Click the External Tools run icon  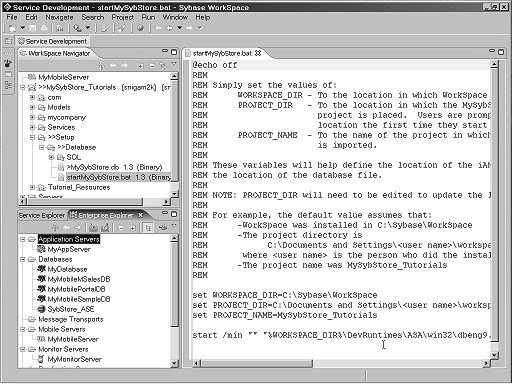click(77, 28)
